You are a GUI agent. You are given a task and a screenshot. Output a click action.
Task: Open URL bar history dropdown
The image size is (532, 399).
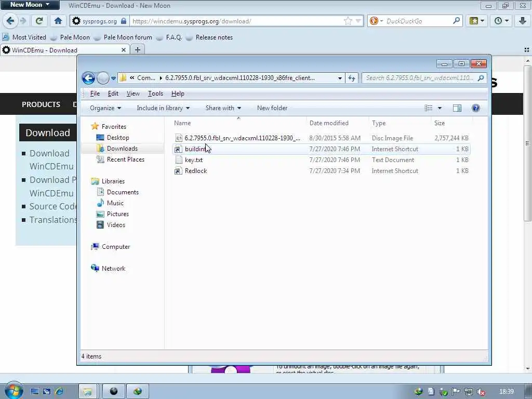click(358, 21)
